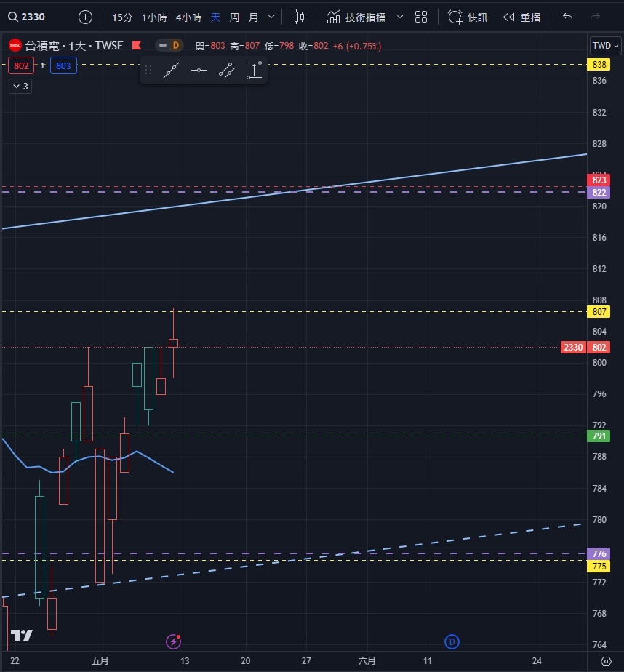Screen dimensions: 624x672
Task: Click the TSMC logo icon
Action: 15,45
